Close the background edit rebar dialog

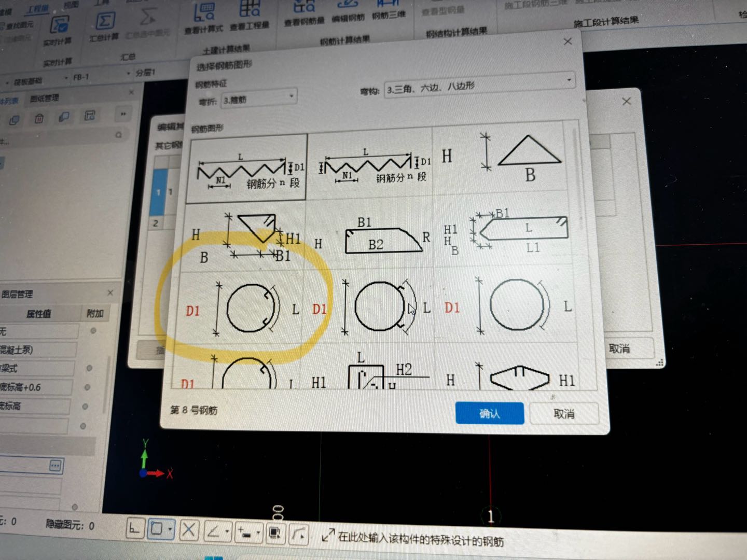(x=627, y=101)
